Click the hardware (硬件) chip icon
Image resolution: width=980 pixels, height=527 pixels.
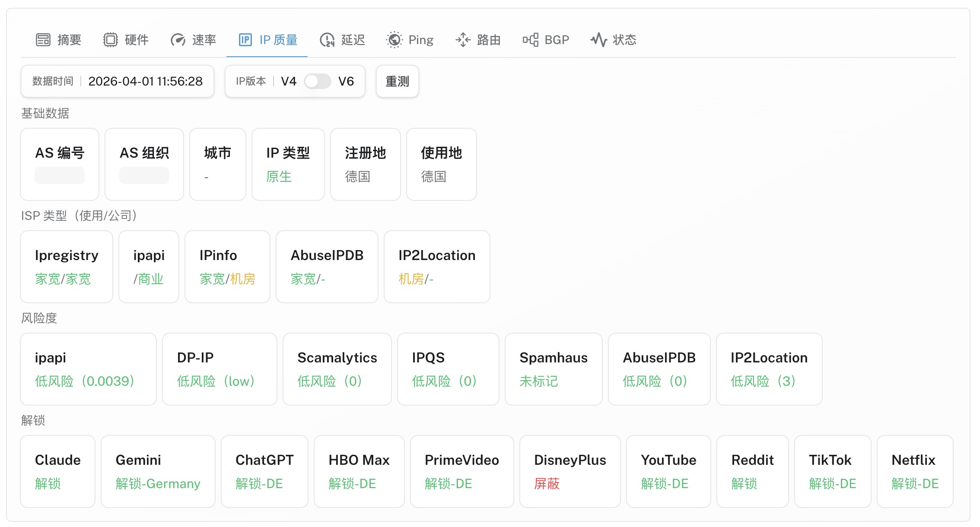tap(111, 40)
